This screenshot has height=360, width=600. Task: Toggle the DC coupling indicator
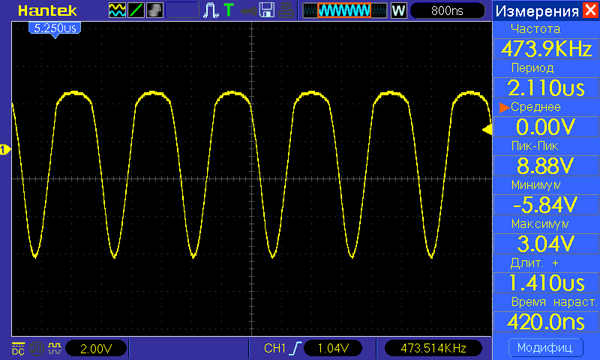(x=18, y=349)
